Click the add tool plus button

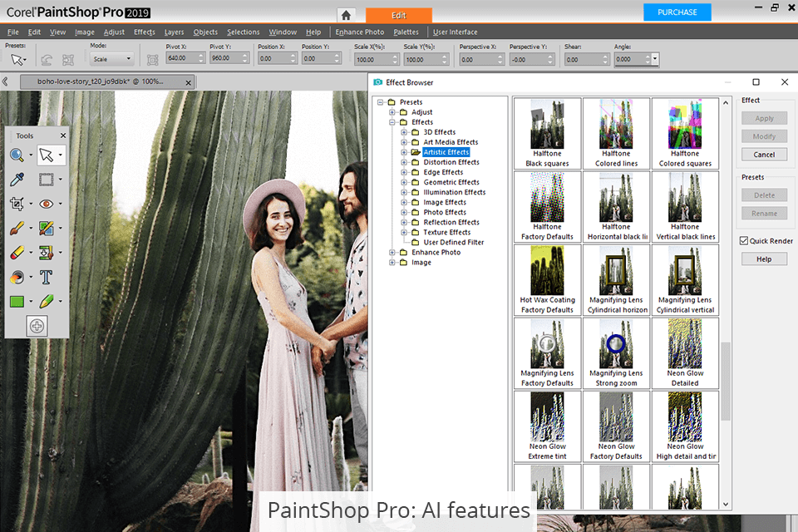pos(37,326)
